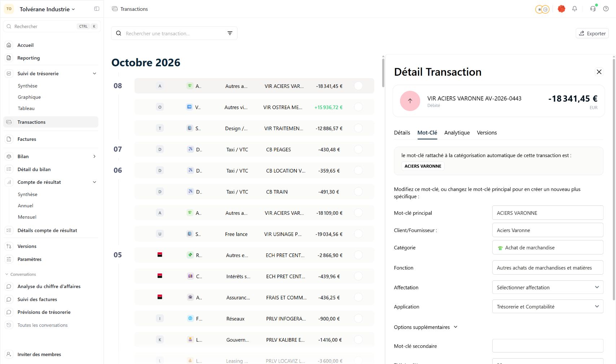616x364 pixels.
Task: Collapse the Suivi de trésorerie section
Action: coord(95,74)
